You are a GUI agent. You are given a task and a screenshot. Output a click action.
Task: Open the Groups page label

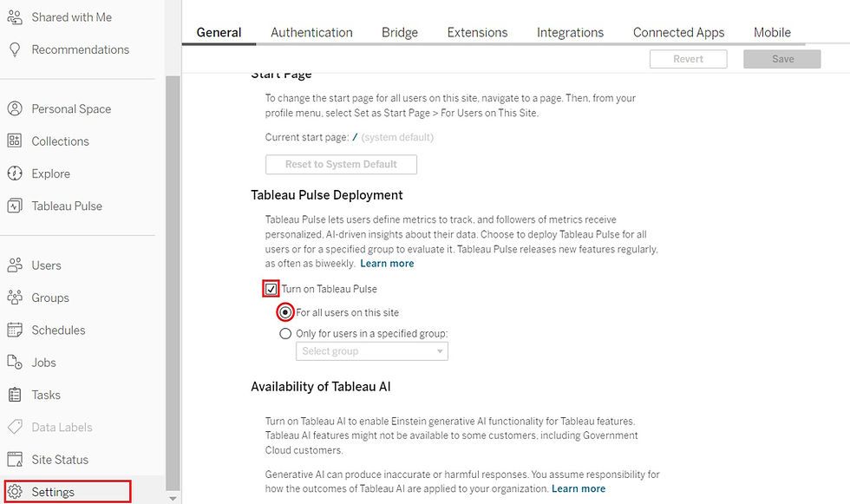50,298
